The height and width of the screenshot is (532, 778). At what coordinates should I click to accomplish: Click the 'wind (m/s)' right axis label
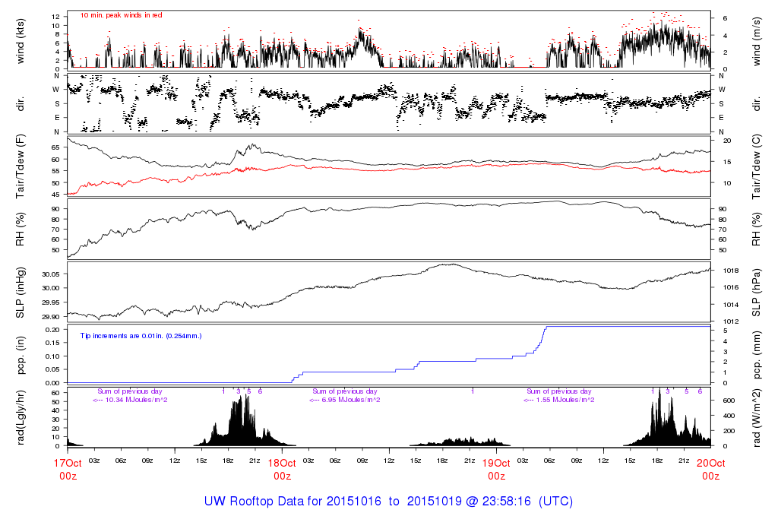click(757, 40)
